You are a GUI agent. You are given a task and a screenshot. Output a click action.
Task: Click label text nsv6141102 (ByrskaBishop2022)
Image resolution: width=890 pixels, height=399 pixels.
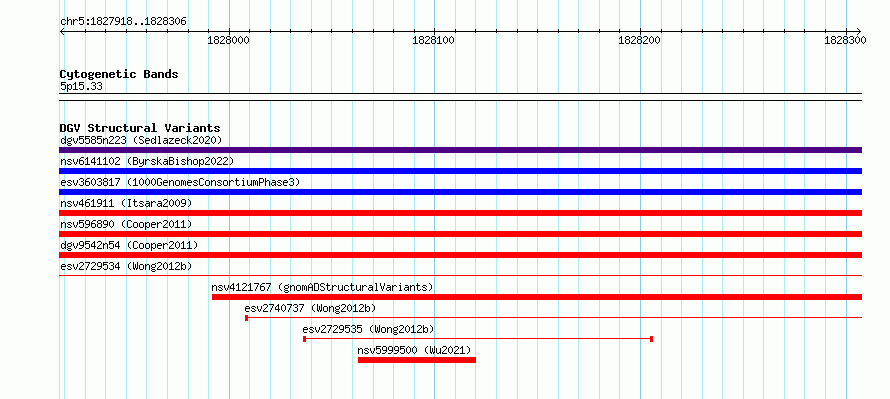(147, 161)
